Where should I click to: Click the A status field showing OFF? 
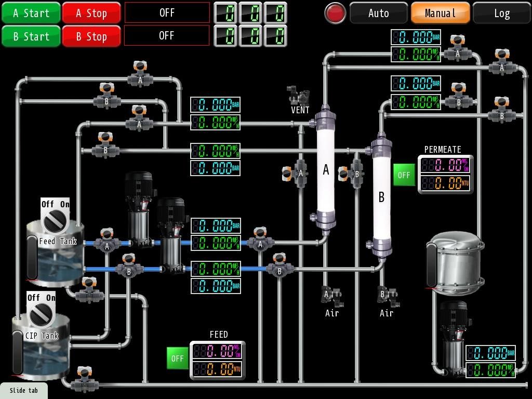(167, 13)
